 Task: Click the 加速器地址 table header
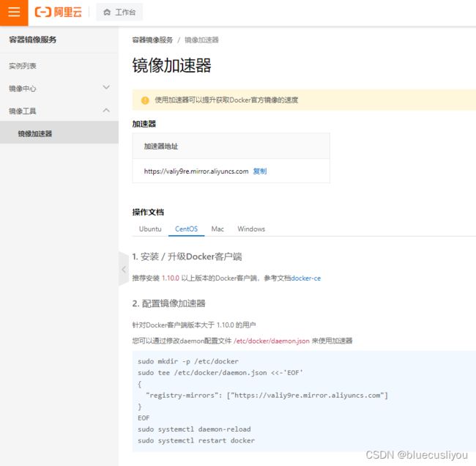[x=161, y=147]
